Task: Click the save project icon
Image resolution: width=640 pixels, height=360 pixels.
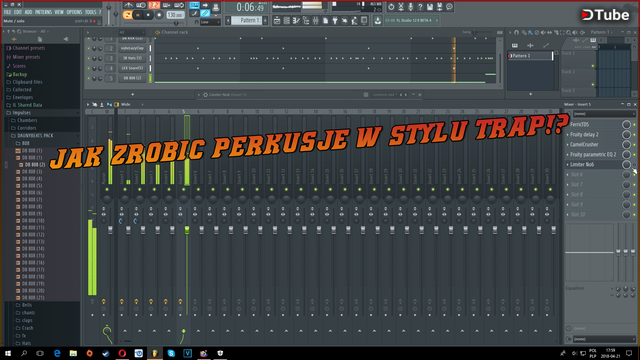Action: tap(430, 7)
